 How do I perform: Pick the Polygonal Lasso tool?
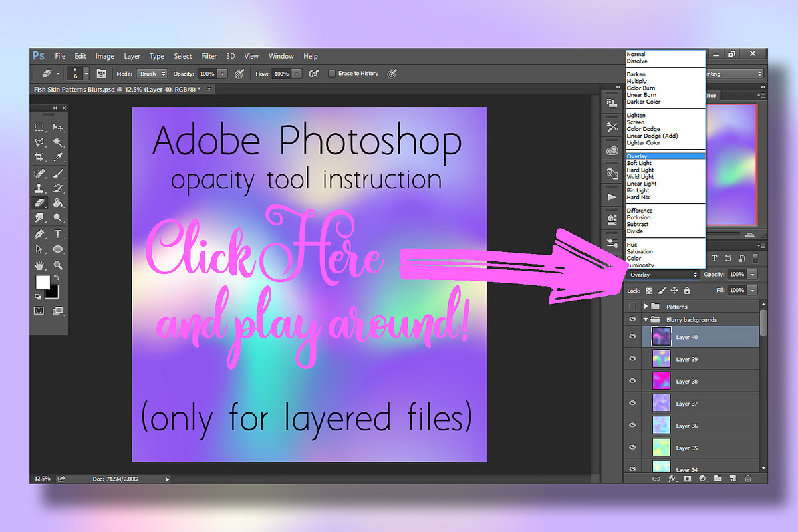point(39,142)
